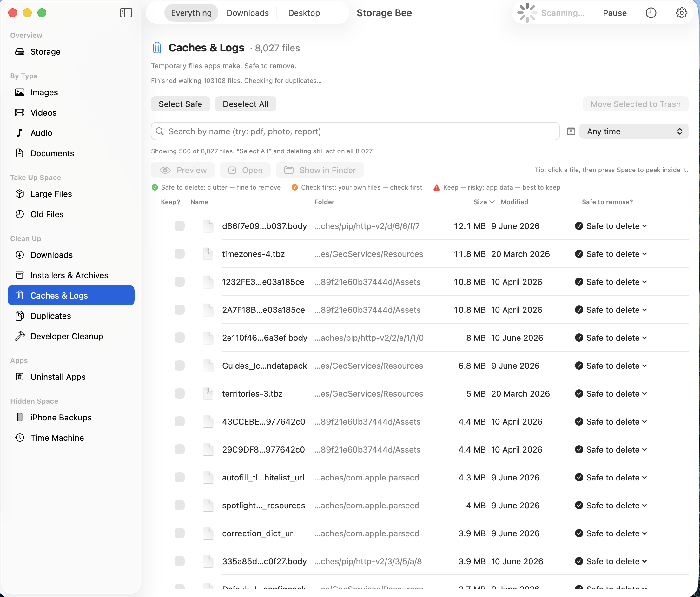Check the box for timezones-4.tbz
The image size is (700, 597).
pyautogui.click(x=179, y=254)
